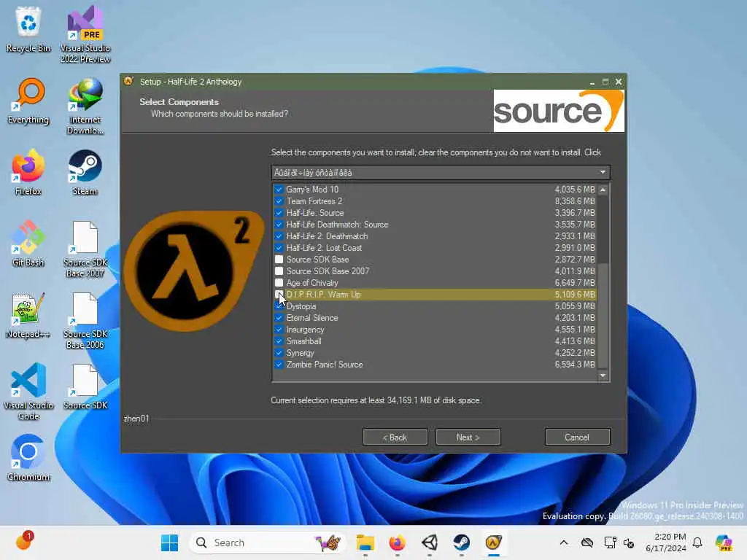The height and width of the screenshot is (560, 747).
Task: Open Copilot Preview icon in taskbar
Action: point(724,542)
